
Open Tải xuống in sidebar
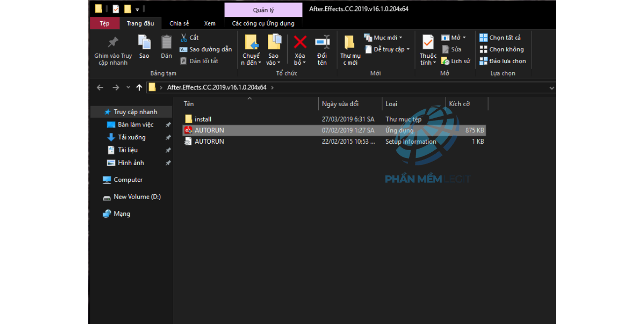[x=132, y=137]
